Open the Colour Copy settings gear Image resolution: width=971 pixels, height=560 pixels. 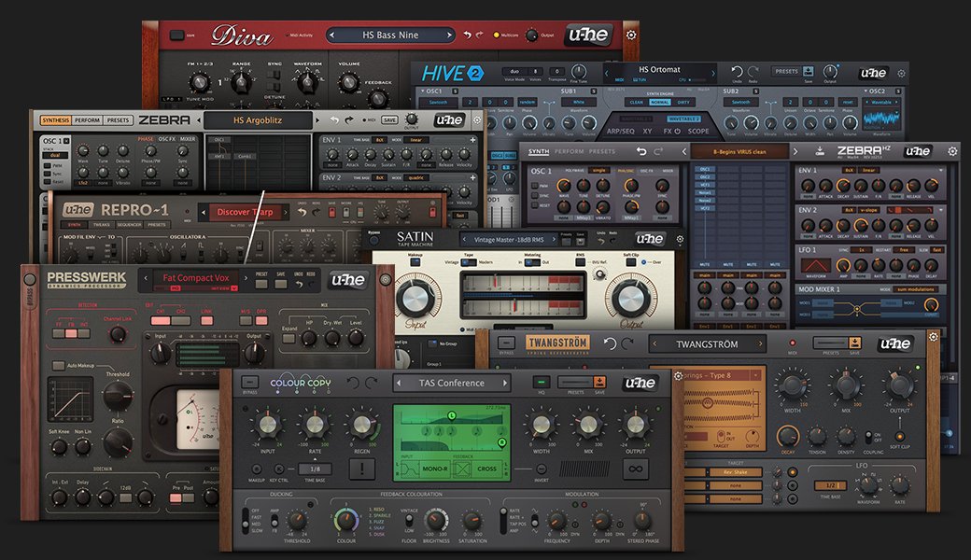(x=679, y=378)
